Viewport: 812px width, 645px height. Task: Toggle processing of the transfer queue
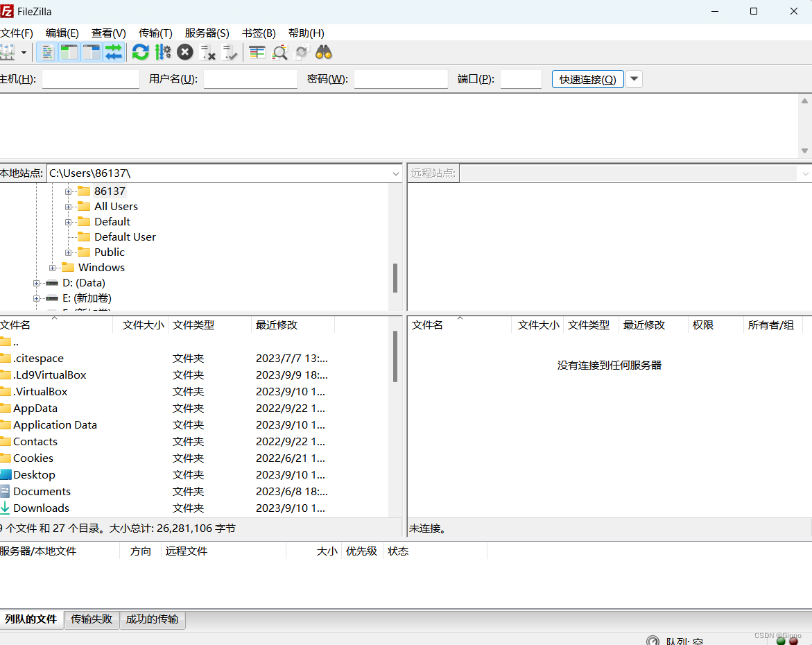[162, 52]
